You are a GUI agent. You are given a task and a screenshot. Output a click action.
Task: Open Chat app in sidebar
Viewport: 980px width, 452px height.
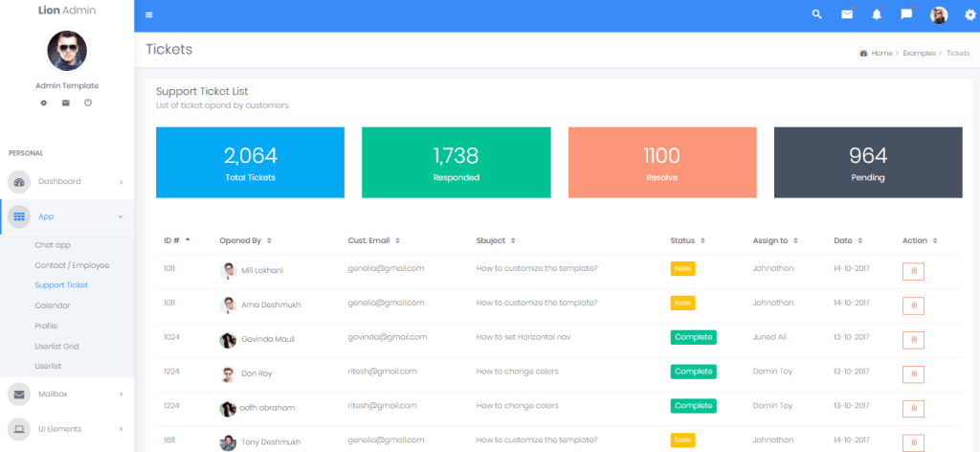point(53,245)
